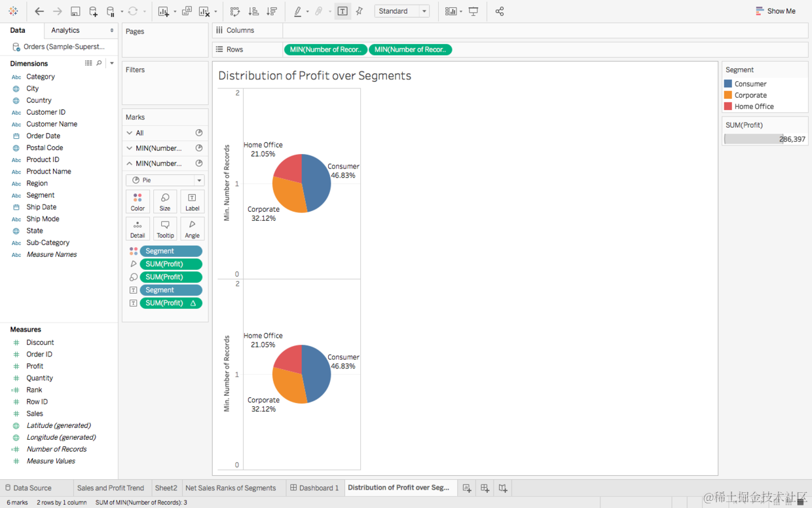Click the fix axes pin icon
This screenshot has width=812, height=508.
click(x=360, y=11)
